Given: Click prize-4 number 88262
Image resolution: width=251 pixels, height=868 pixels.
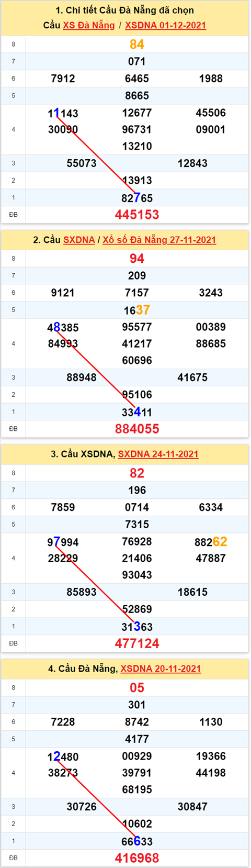Looking at the screenshot, I should (211, 542).
